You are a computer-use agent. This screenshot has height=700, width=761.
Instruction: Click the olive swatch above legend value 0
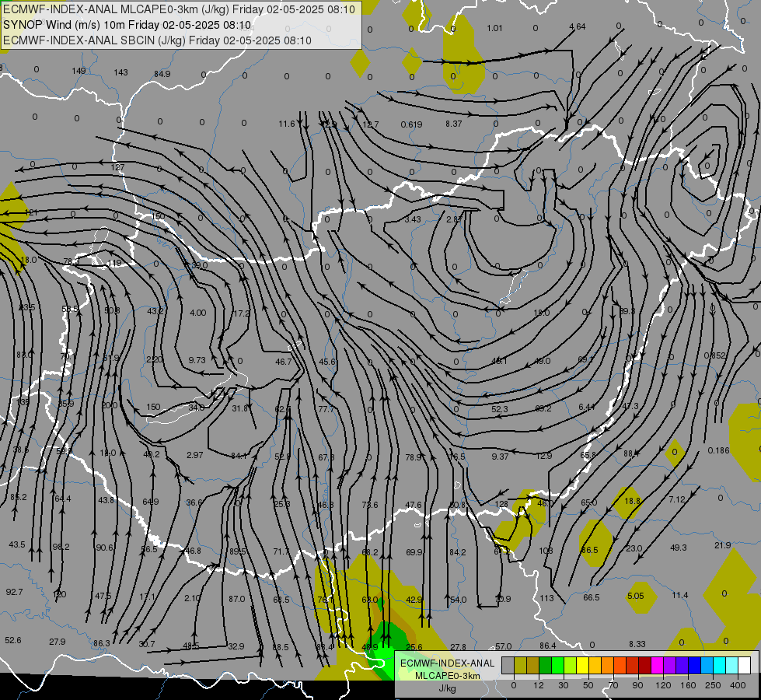click(520, 666)
